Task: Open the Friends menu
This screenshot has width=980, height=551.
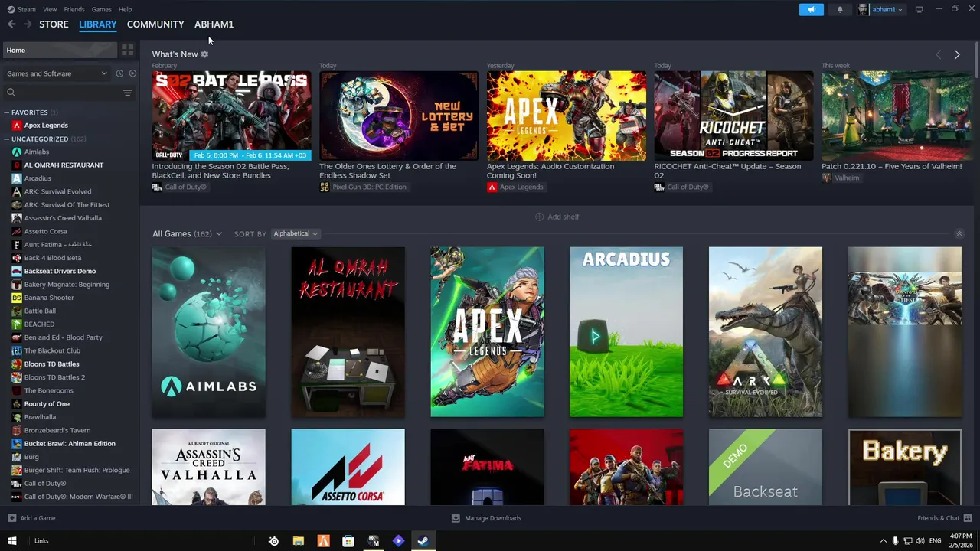Action: point(74,9)
